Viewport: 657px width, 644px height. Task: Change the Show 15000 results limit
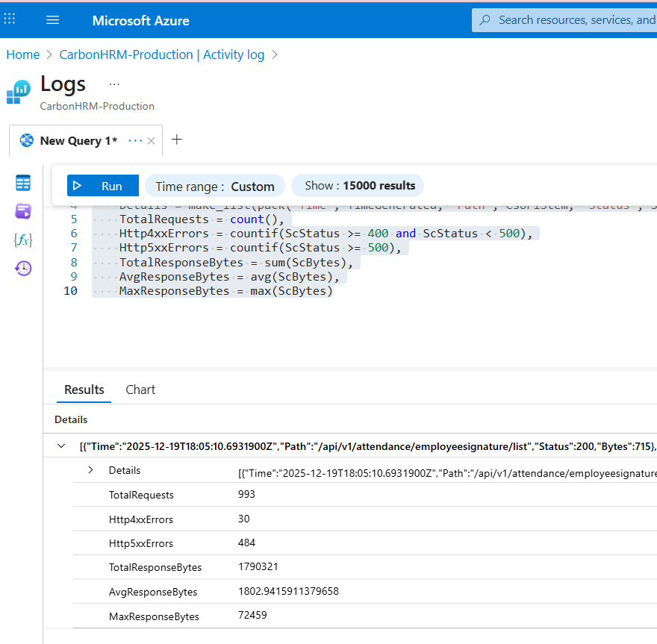(358, 186)
